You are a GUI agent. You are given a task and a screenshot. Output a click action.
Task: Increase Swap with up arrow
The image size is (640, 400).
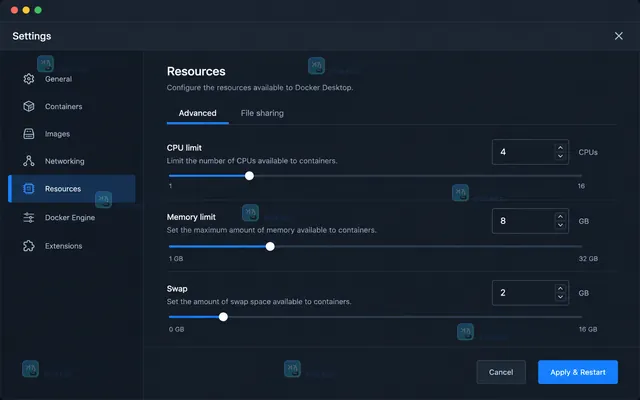tap(560, 289)
